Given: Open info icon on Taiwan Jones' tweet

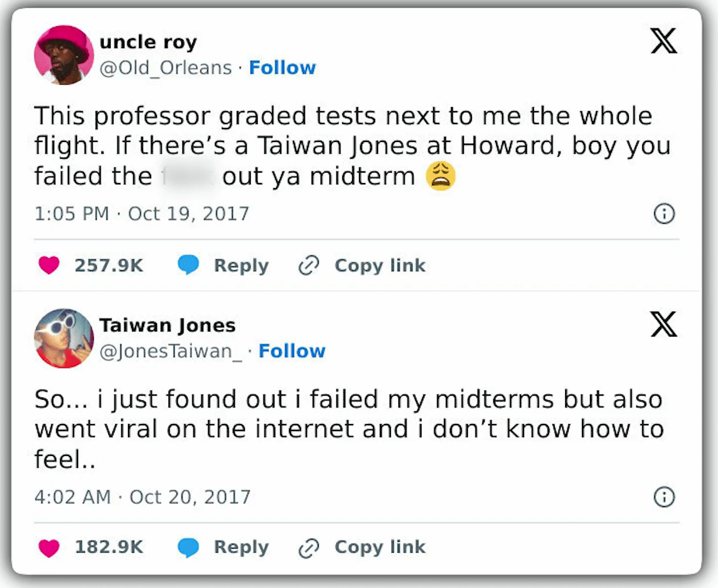Looking at the screenshot, I should click(x=664, y=497).
